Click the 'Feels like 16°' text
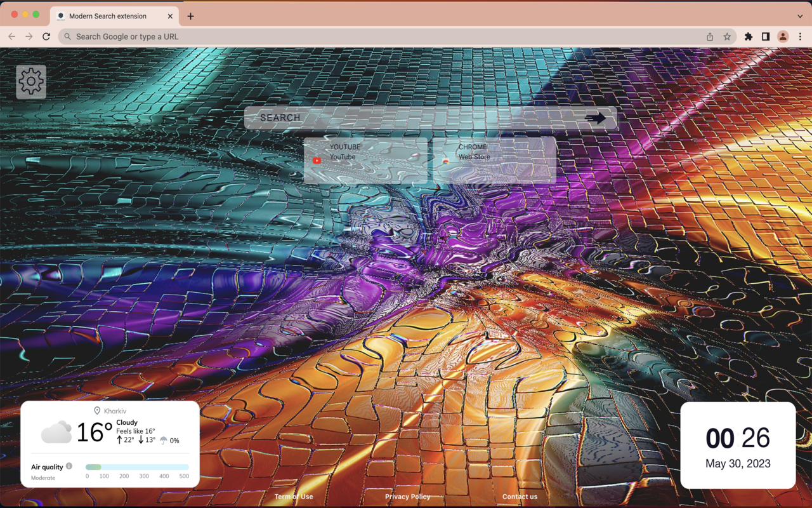The height and width of the screenshot is (508, 812). coord(135,431)
